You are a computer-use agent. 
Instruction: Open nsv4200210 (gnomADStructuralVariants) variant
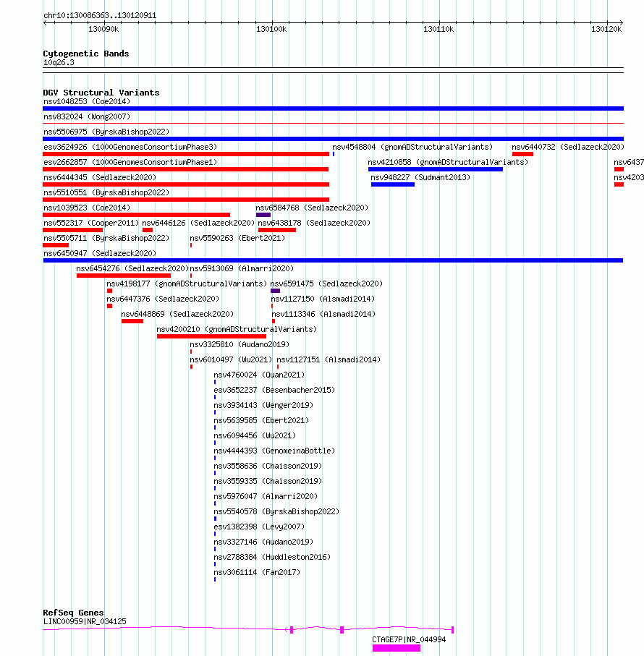[x=237, y=329]
